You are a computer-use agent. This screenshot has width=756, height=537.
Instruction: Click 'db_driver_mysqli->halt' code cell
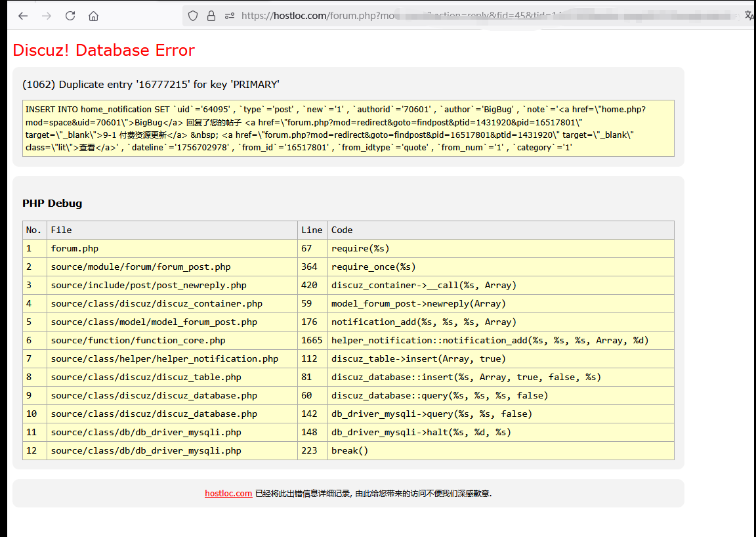[501, 432]
